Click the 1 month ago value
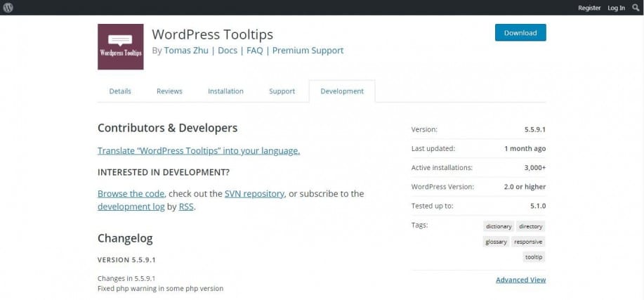 click(525, 148)
